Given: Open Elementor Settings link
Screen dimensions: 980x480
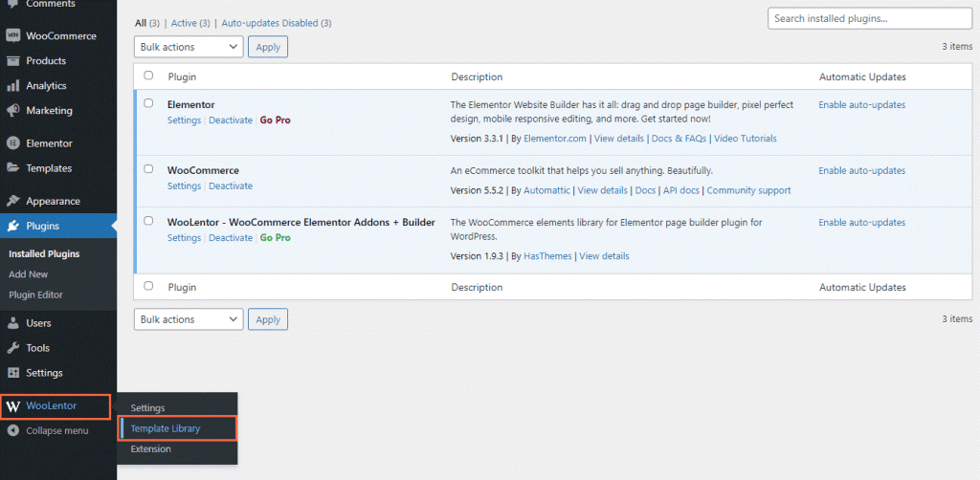Looking at the screenshot, I should tap(184, 120).
